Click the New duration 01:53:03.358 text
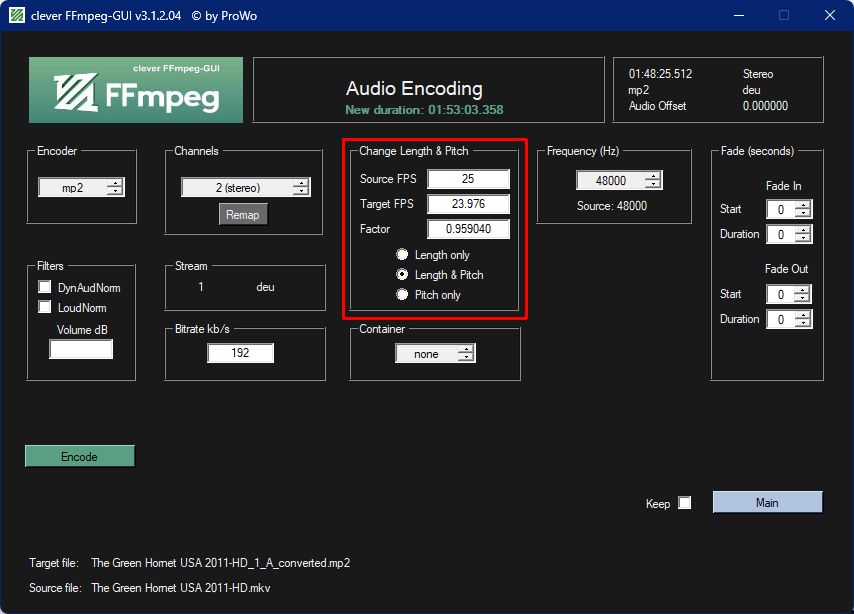 [x=424, y=110]
